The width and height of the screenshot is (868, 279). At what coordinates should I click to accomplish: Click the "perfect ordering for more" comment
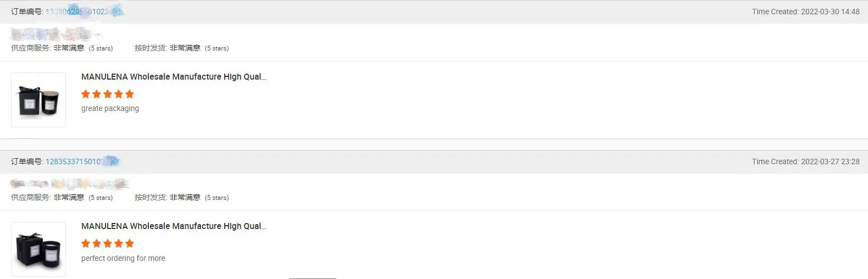[x=123, y=258]
